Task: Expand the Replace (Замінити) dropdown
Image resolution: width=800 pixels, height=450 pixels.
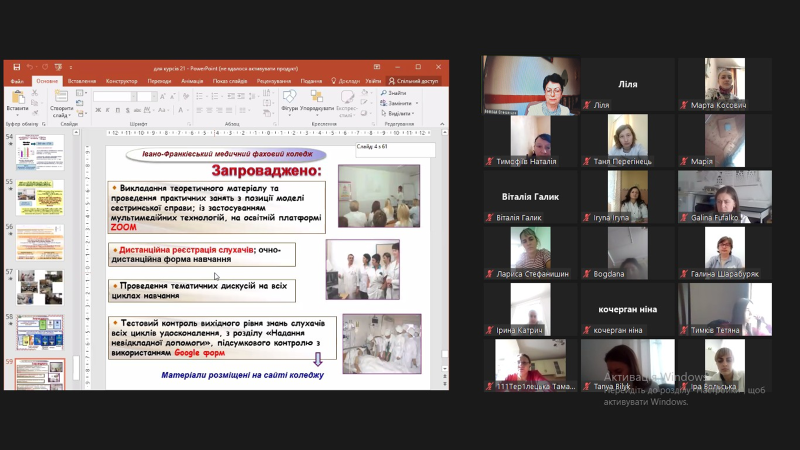Action: pyautogui.click(x=399, y=103)
